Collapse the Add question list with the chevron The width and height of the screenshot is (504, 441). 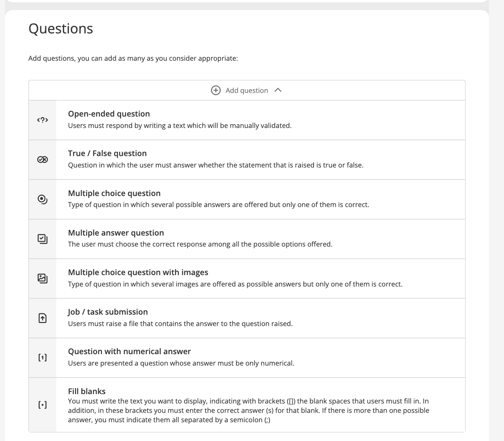pyautogui.click(x=278, y=90)
